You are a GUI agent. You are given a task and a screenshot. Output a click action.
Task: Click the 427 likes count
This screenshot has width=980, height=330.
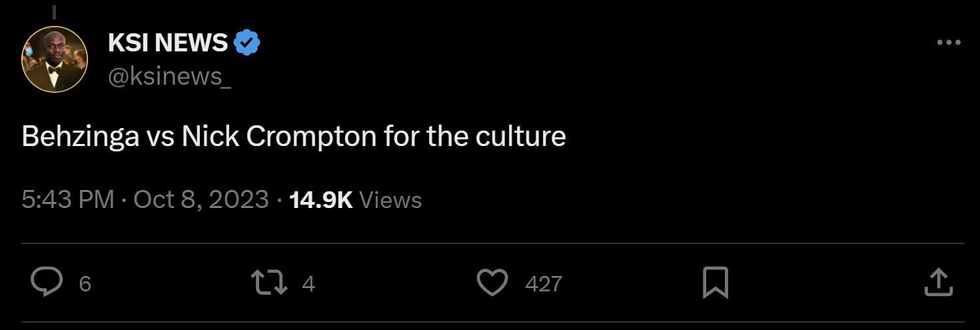(x=543, y=284)
